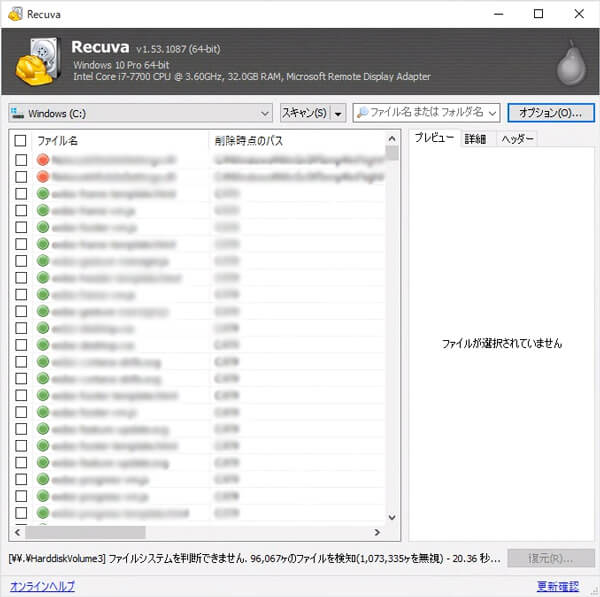
Task: Click the scroll-down arrow of the file list
Action: 392,517
